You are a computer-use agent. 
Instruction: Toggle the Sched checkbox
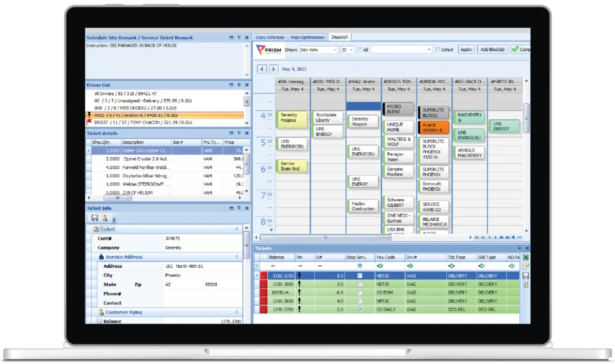[x=437, y=50]
